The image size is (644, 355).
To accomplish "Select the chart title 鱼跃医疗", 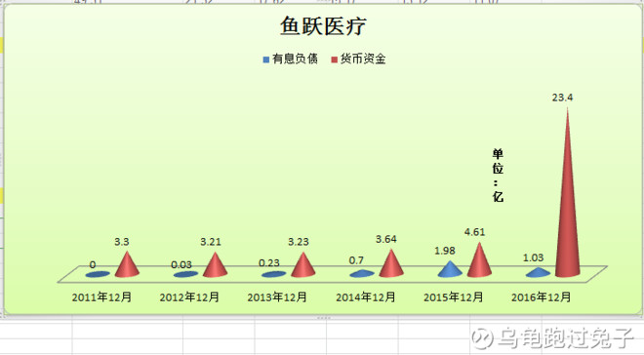I will pyautogui.click(x=323, y=26).
